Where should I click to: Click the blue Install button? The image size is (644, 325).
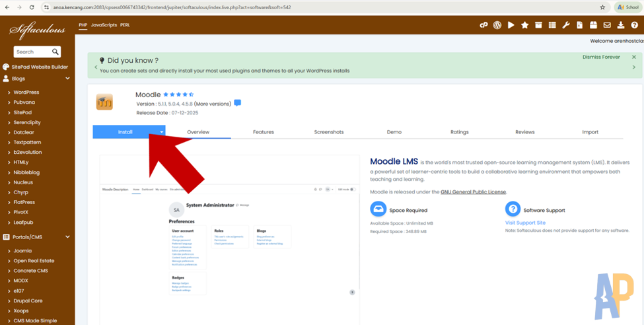tap(125, 132)
